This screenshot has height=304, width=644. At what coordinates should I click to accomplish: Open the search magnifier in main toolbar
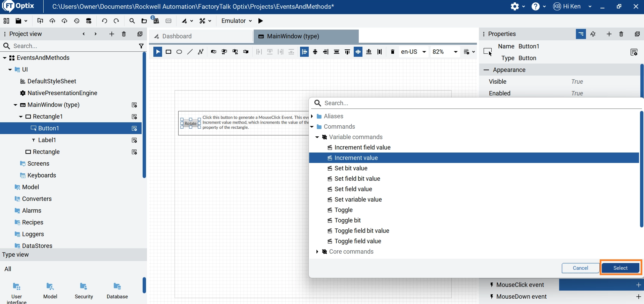132,21
